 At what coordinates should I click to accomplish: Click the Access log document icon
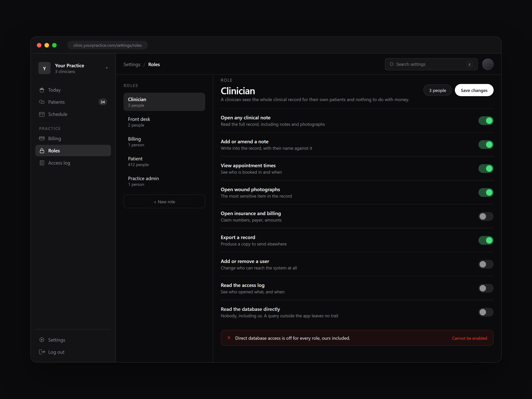[42, 163]
